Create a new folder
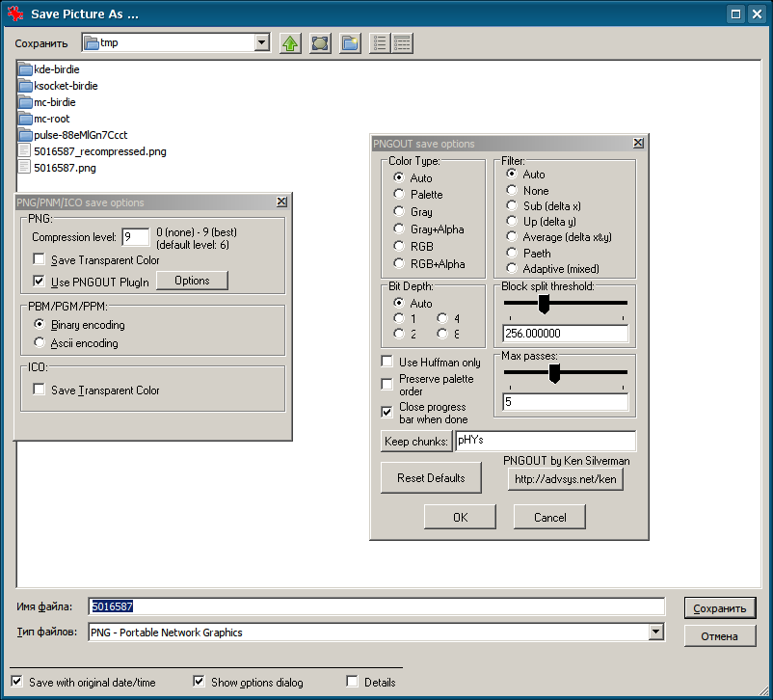The image size is (773, 700). (x=350, y=43)
